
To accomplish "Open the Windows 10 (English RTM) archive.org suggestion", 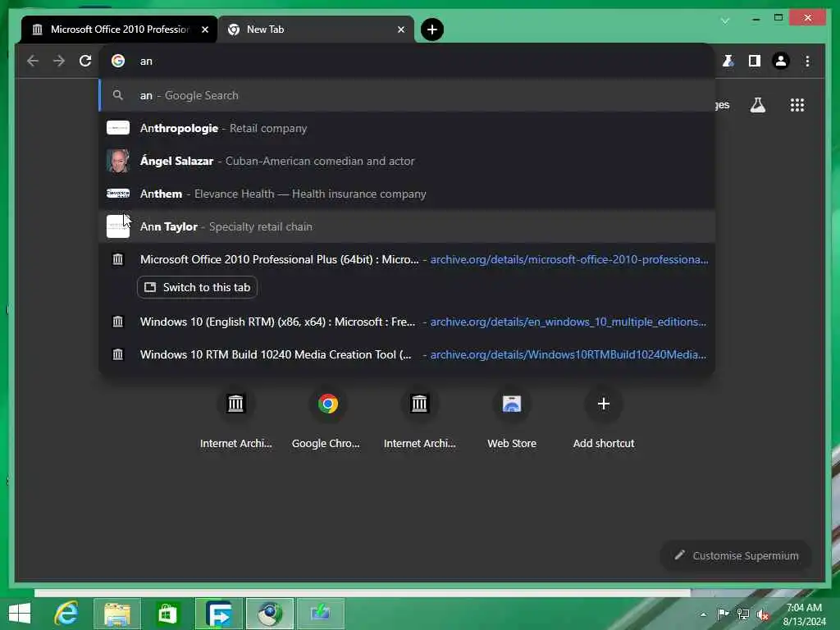I will pos(407,322).
